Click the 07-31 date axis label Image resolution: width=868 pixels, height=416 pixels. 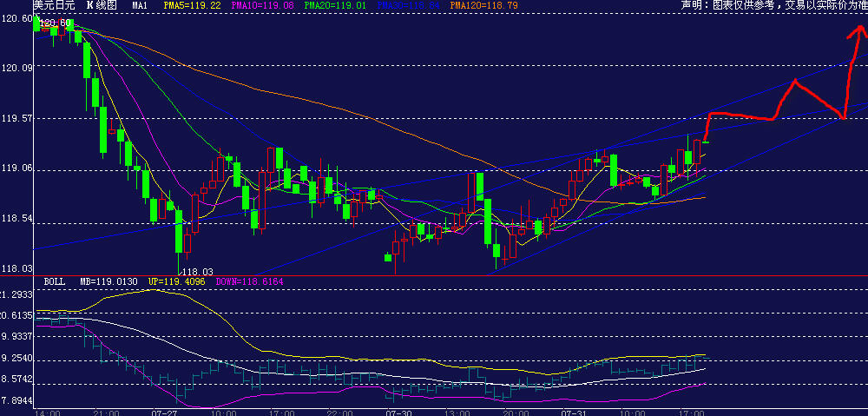click(x=574, y=413)
